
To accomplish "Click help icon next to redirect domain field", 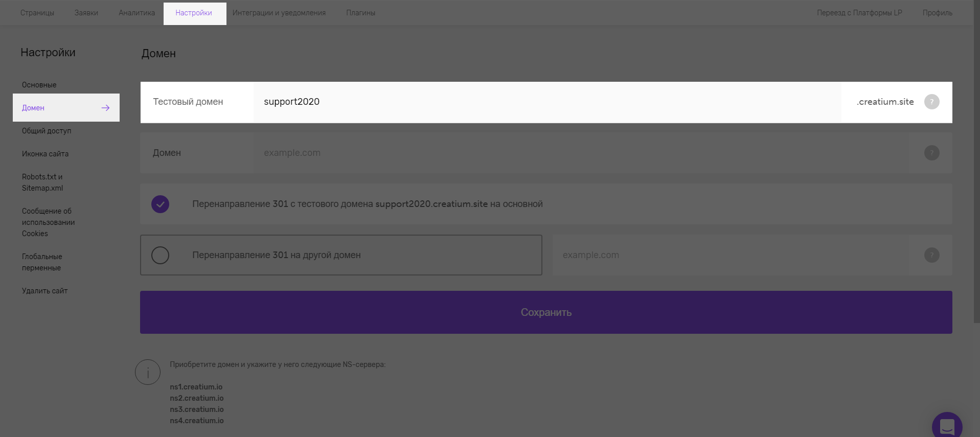I will pyautogui.click(x=931, y=255).
